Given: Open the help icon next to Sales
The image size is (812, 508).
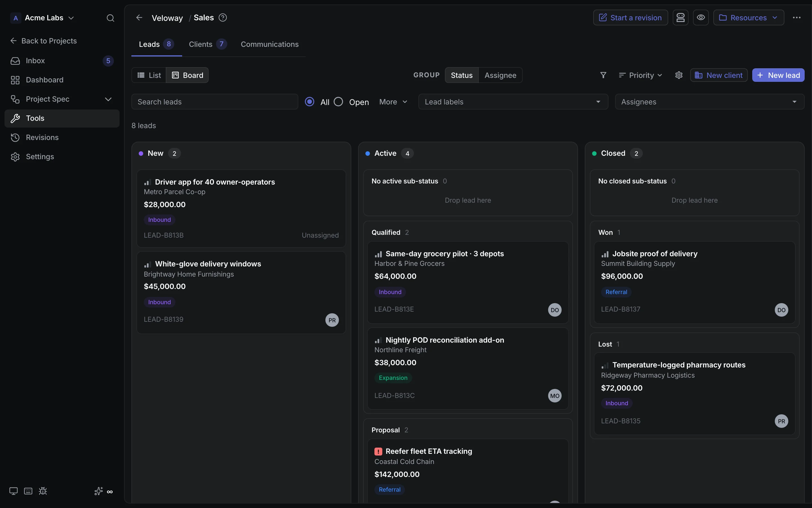Looking at the screenshot, I should [223, 17].
